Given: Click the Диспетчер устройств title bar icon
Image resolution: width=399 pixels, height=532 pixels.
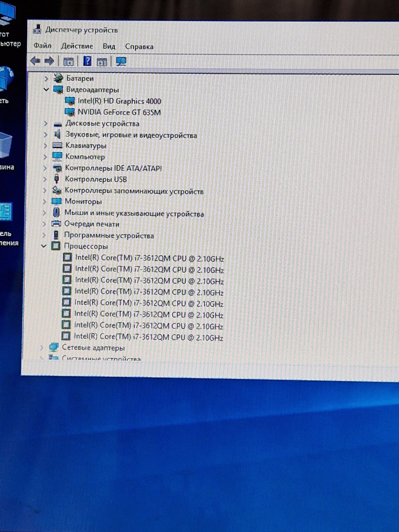Looking at the screenshot, I should coord(37,29).
